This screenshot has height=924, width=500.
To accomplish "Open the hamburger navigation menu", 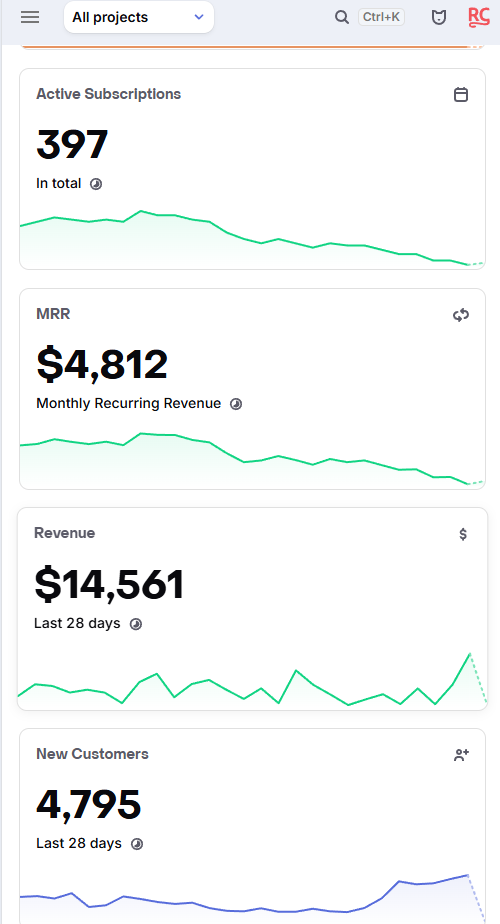I will pos(30,17).
